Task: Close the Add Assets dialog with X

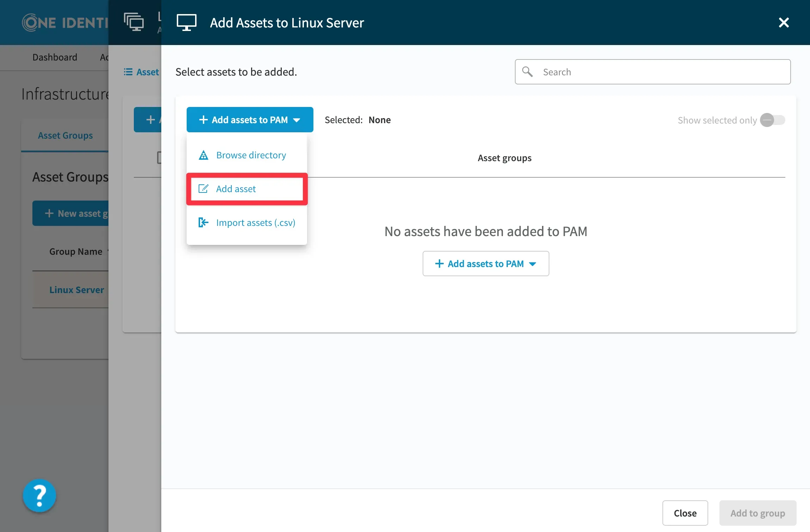Action: click(x=784, y=23)
